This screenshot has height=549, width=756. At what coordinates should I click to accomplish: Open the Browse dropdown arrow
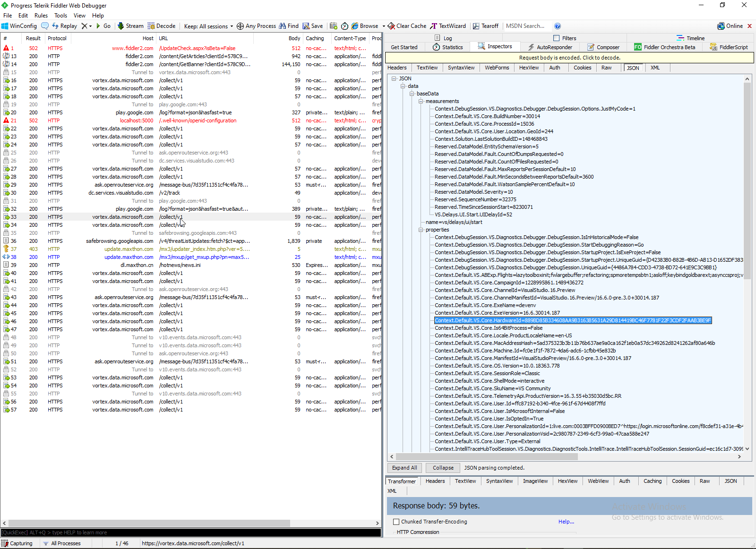point(384,26)
